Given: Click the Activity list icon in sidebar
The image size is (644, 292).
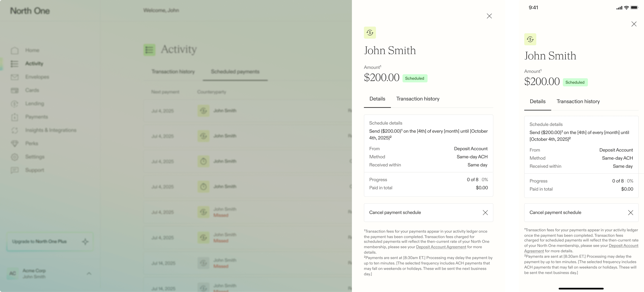Looking at the screenshot, I should click(14, 64).
